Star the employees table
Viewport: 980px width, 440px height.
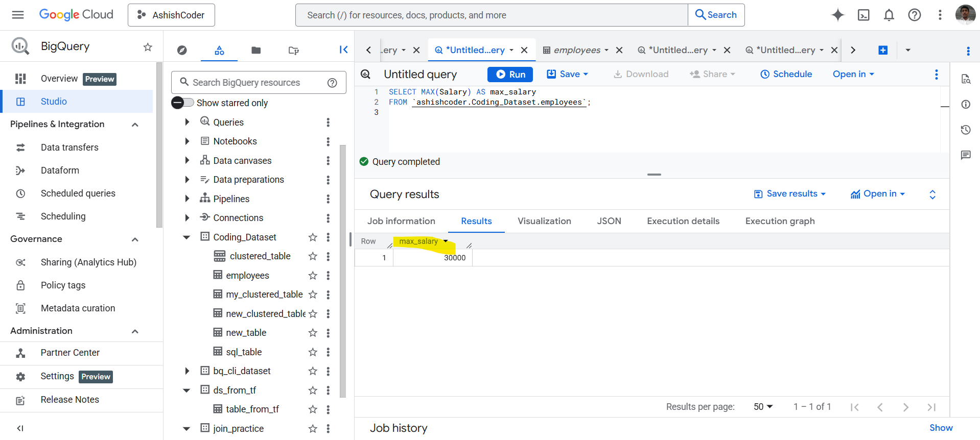(x=313, y=276)
